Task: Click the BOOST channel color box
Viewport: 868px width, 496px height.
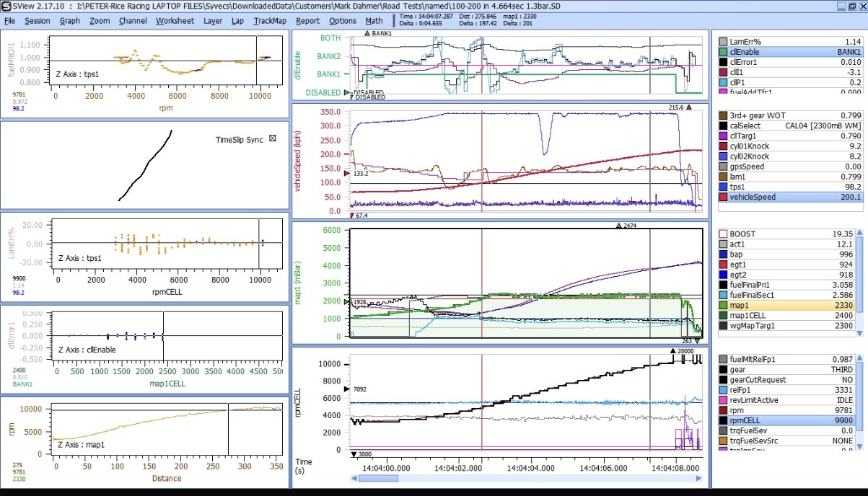Action: point(724,234)
